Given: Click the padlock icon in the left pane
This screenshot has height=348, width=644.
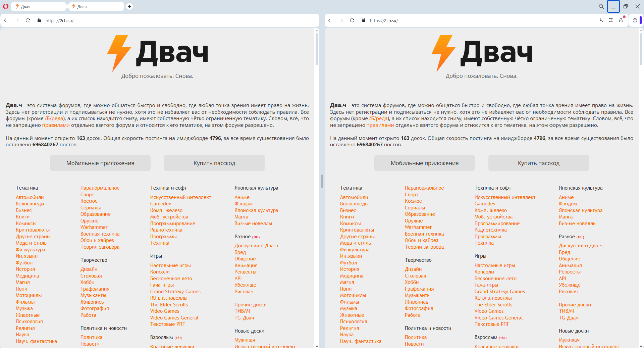Looking at the screenshot, I should [x=39, y=20].
